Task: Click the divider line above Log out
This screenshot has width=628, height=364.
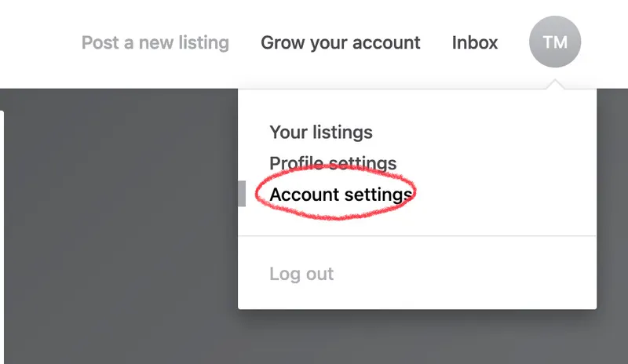Action: (x=416, y=235)
